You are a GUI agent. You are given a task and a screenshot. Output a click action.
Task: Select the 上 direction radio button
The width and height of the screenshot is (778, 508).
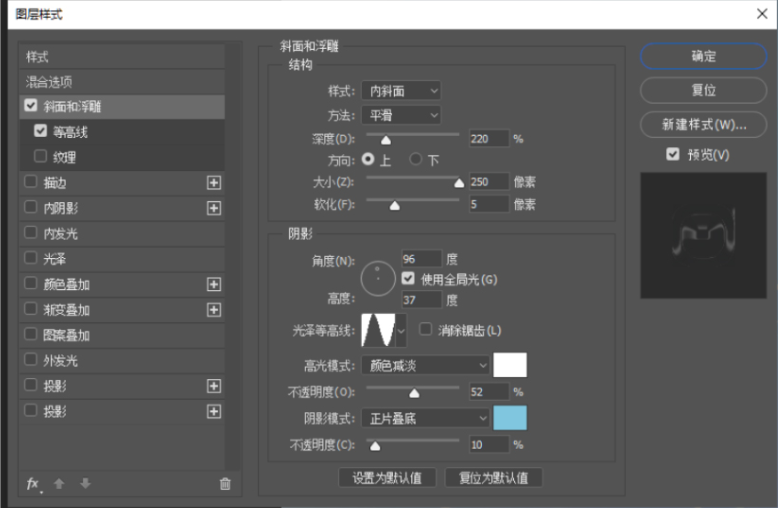tap(368, 159)
